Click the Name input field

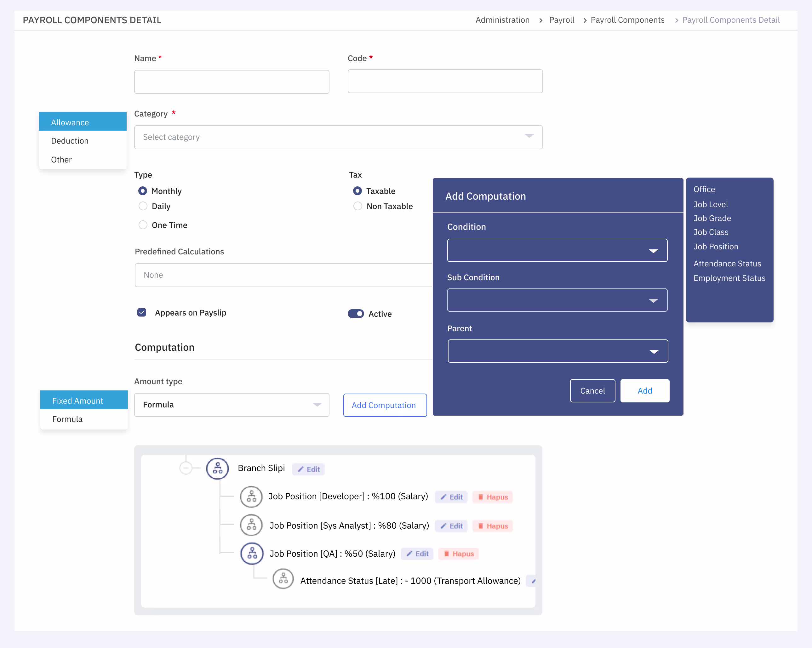(x=232, y=82)
